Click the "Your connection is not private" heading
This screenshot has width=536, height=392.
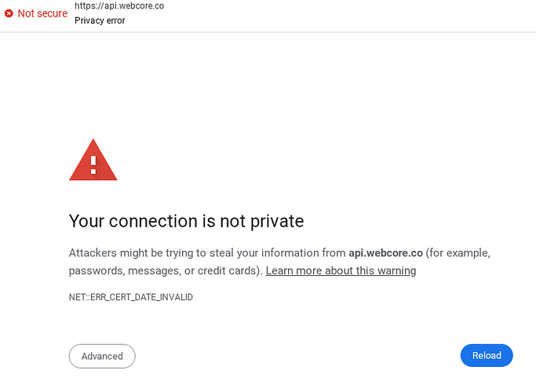(x=186, y=221)
